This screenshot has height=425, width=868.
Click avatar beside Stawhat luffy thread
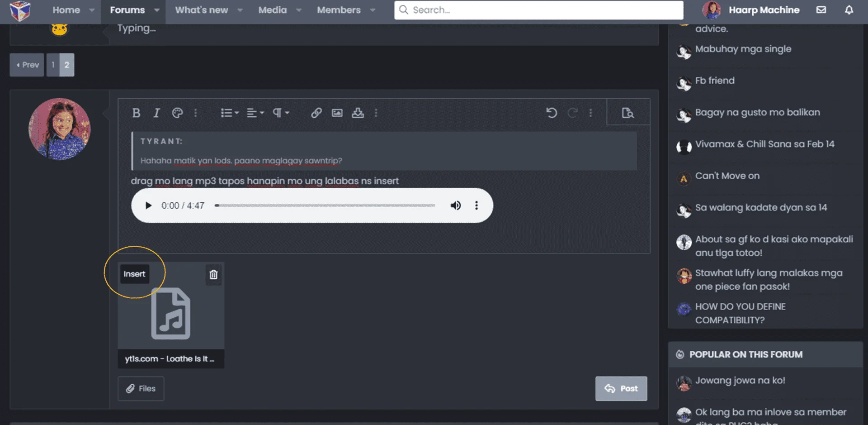[684, 276]
